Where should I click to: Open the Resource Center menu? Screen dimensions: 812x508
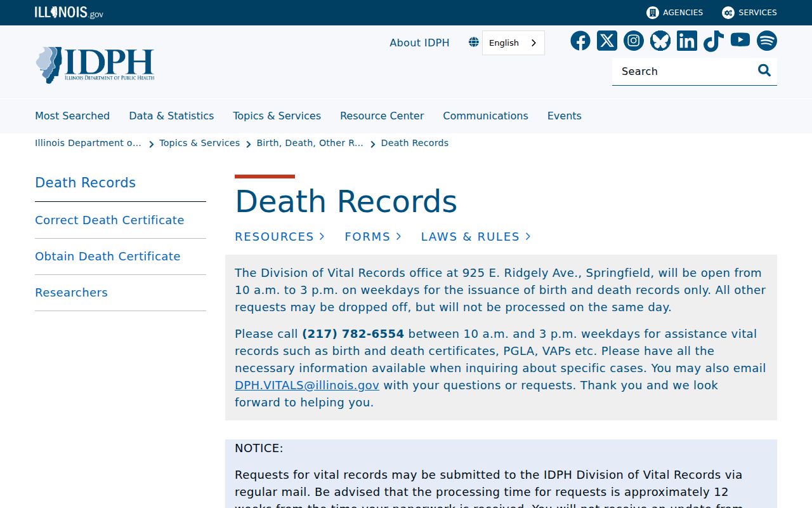click(382, 116)
